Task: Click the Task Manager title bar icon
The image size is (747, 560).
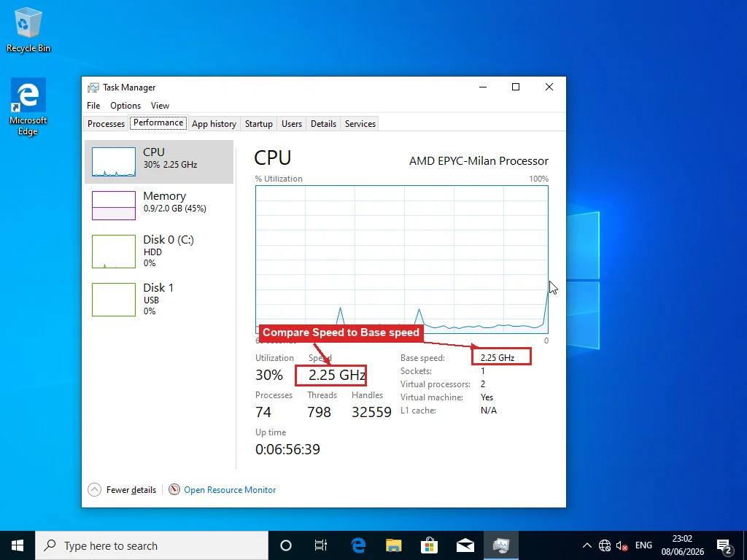Action: 93,87
